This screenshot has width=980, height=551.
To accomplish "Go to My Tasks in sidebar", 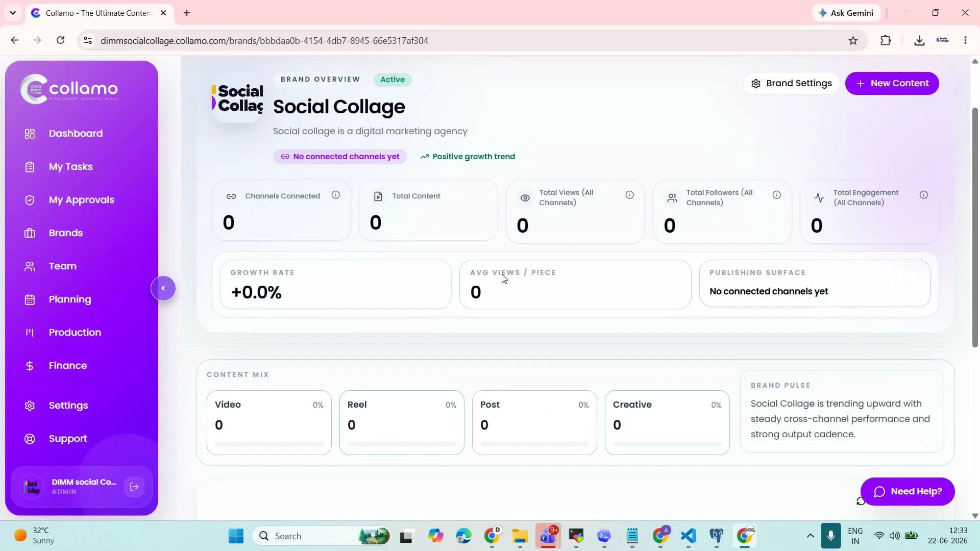I will (70, 167).
